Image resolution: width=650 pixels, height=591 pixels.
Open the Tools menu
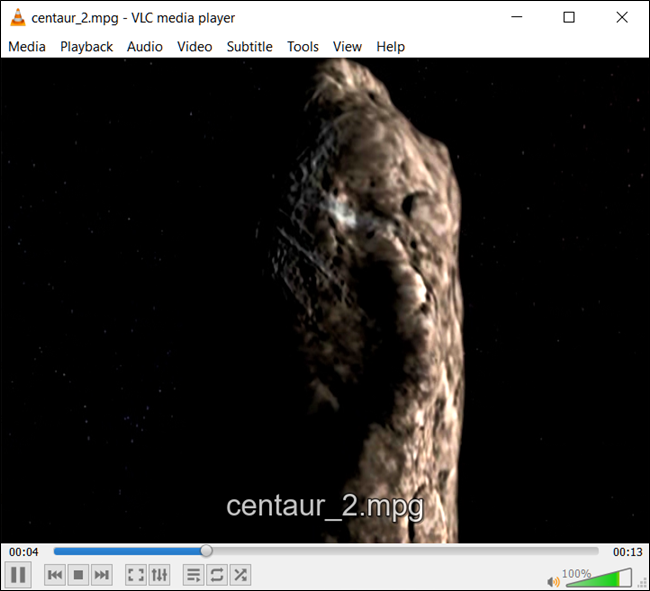303,46
